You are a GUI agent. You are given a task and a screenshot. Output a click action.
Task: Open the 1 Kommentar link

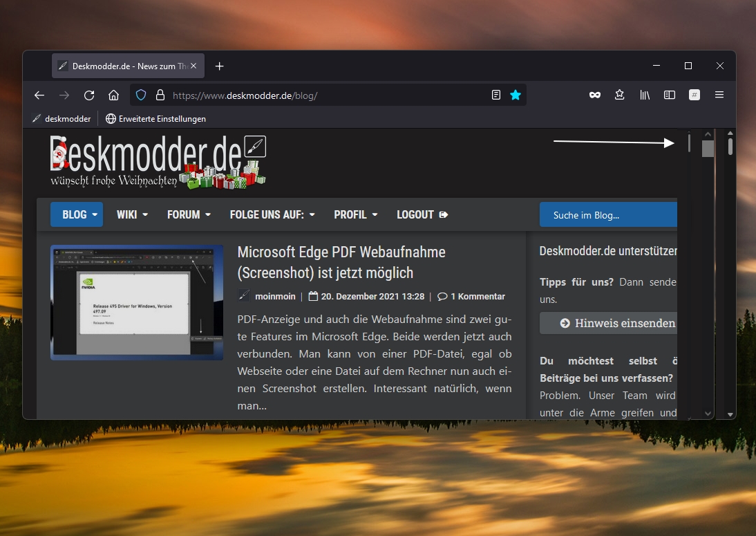471,296
